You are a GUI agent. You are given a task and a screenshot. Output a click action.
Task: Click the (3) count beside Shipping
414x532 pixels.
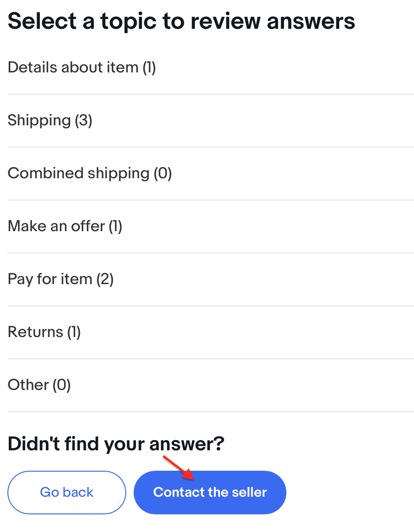[x=84, y=121]
